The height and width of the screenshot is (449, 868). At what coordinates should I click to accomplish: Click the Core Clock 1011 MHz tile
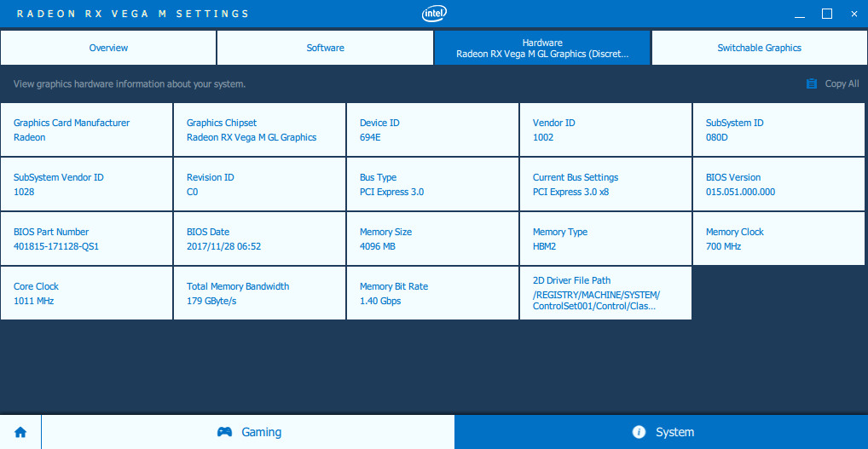click(86, 293)
